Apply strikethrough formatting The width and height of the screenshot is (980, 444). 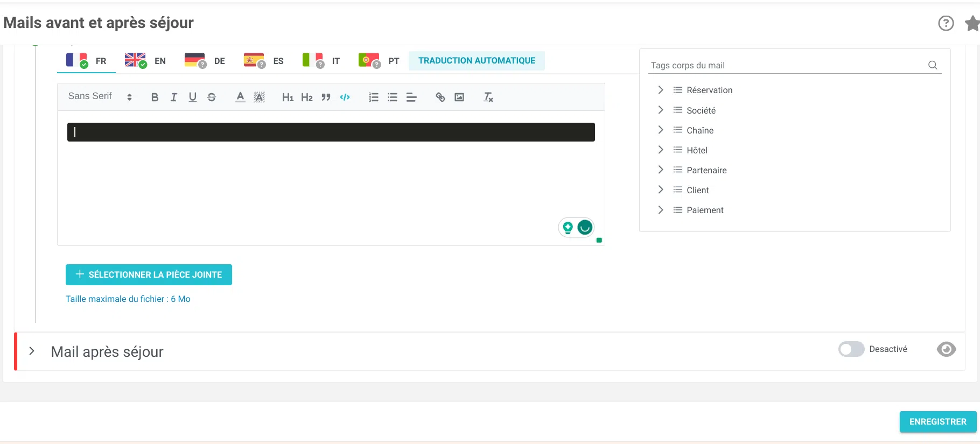pos(212,97)
